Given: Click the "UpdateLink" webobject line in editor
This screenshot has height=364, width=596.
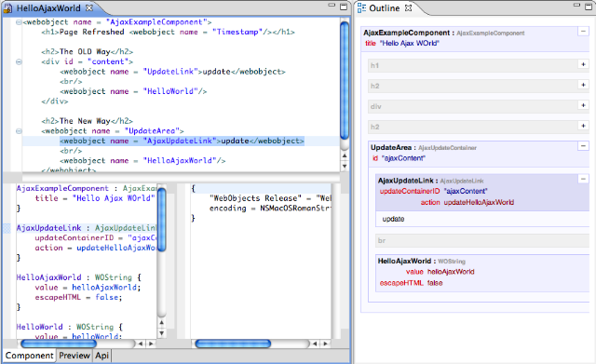Looking at the screenshot, I should pyautogui.click(x=172, y=72).
